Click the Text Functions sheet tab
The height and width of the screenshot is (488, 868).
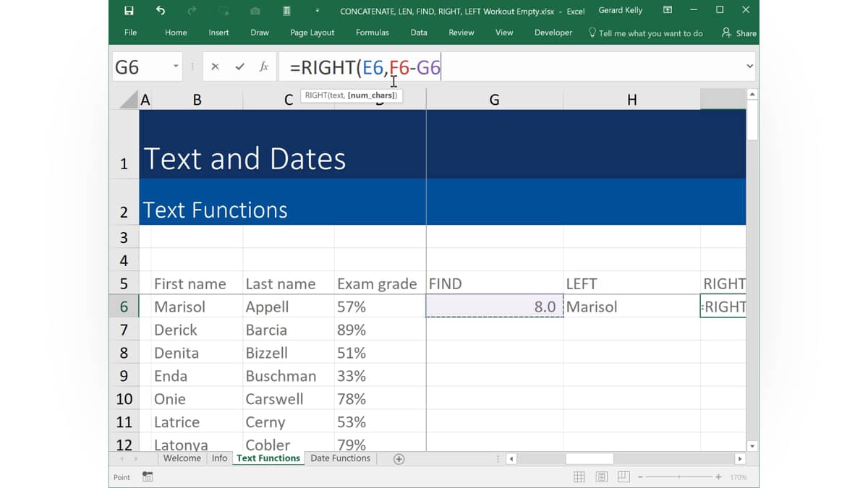(268, 458)
